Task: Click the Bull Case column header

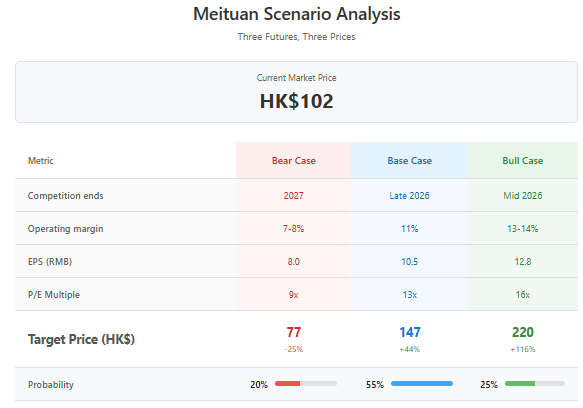Action: [x=523, y=161]
